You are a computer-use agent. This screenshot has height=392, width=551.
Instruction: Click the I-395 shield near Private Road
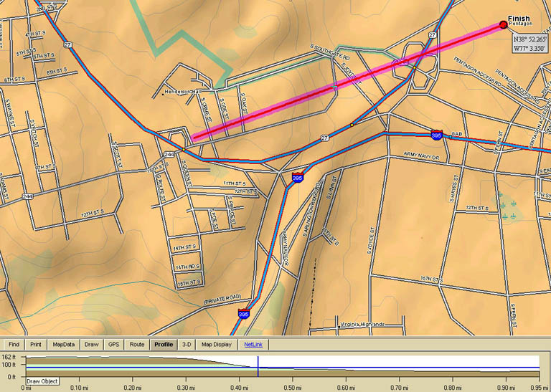tap(244, 314)
